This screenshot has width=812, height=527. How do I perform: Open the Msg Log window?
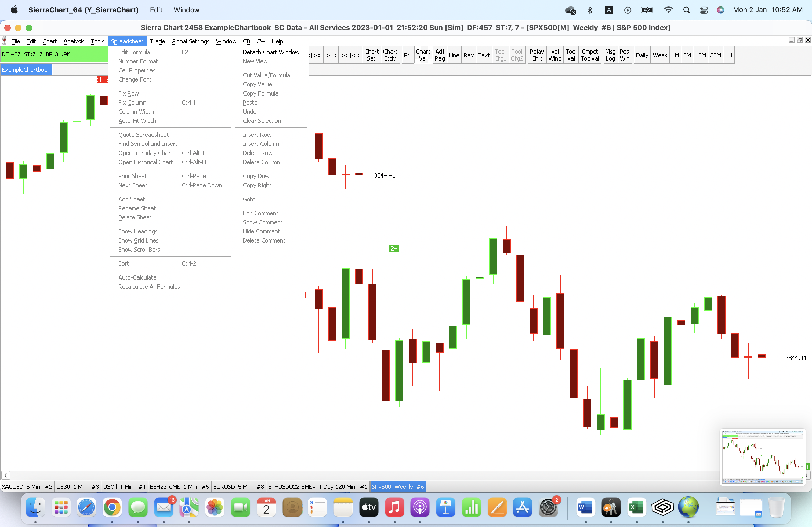coord(610,55)
